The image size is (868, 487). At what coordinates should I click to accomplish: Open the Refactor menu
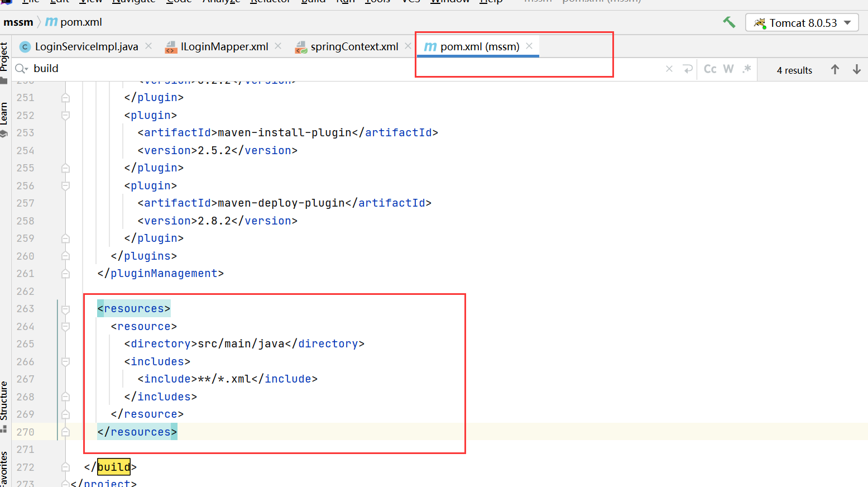coord(270,2)
